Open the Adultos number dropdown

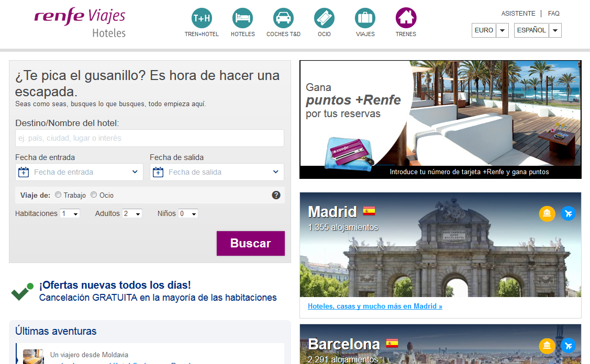click(132, 214)
